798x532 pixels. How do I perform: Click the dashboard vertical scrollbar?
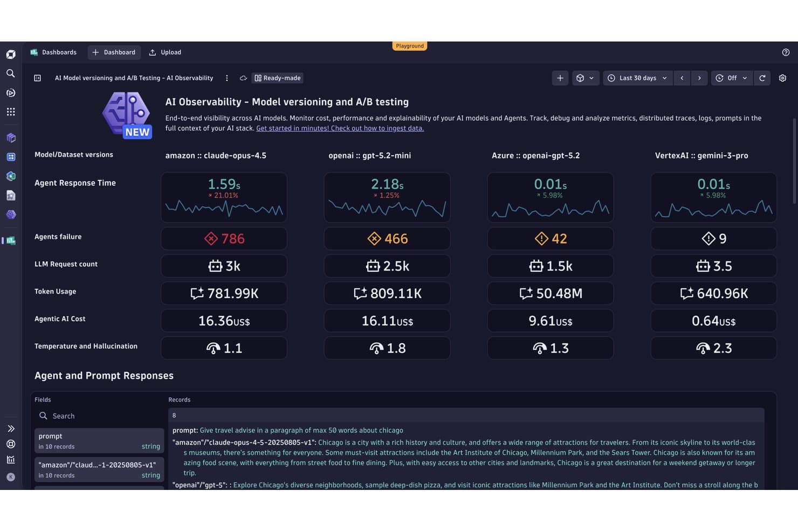pos(794,161)
